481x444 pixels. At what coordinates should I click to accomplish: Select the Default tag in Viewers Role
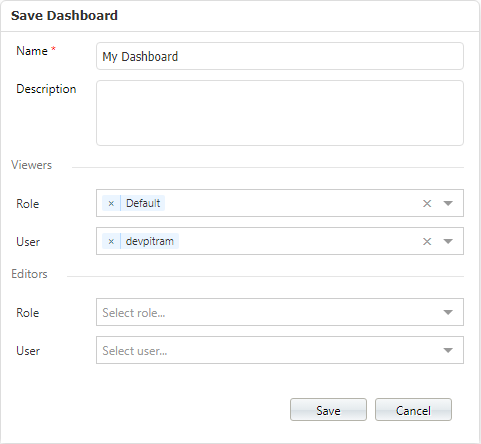tap(143, 203)
